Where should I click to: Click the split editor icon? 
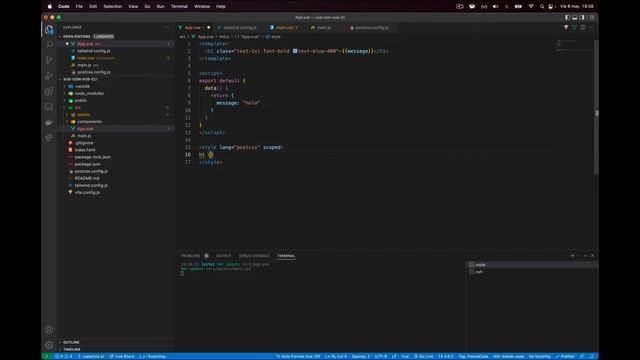pos(583,27)
